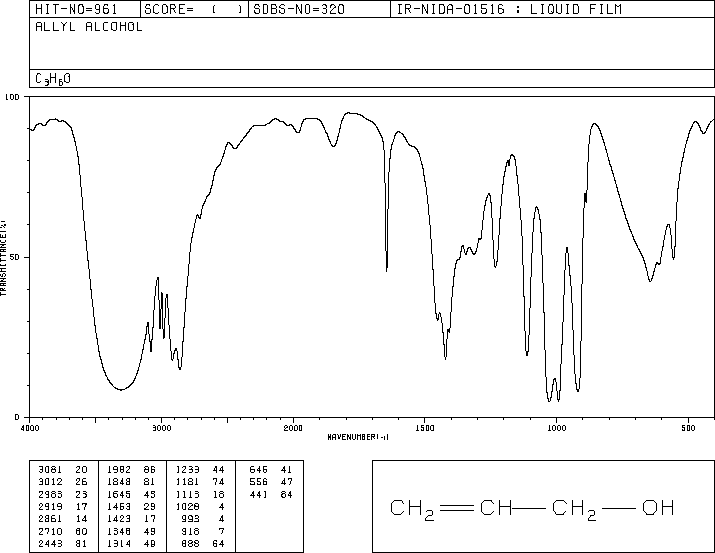Click the IR-NIDA-01516 : LIQUID FILM label
The width and height of the screenshot is (715, 553).
tap(509, 9)
